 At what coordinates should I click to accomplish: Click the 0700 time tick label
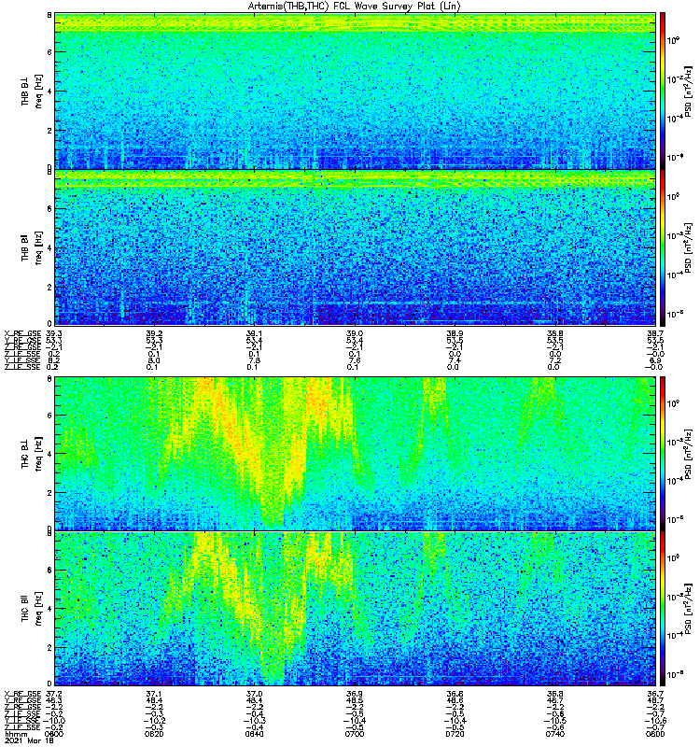[x=355, y=734]
